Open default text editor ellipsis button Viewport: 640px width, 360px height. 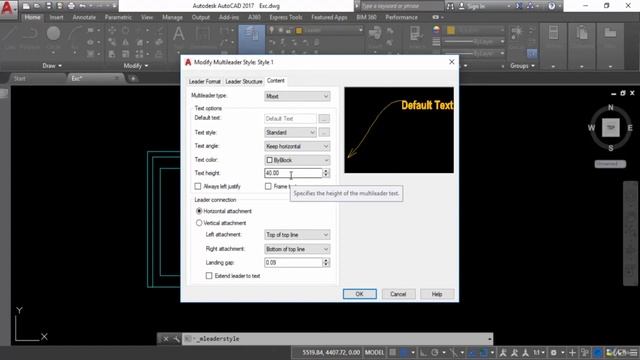coord(324,119)
